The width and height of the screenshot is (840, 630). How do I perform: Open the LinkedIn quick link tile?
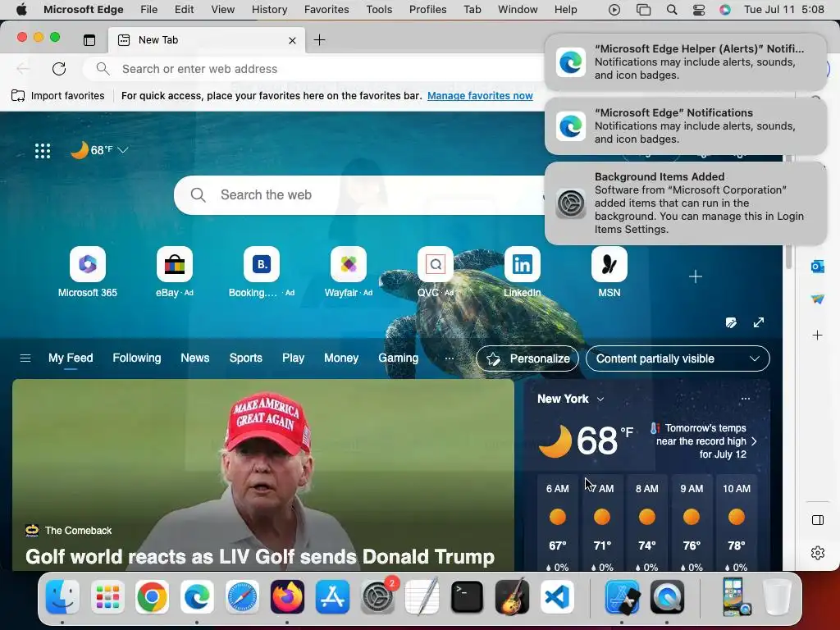pos(523,264)
